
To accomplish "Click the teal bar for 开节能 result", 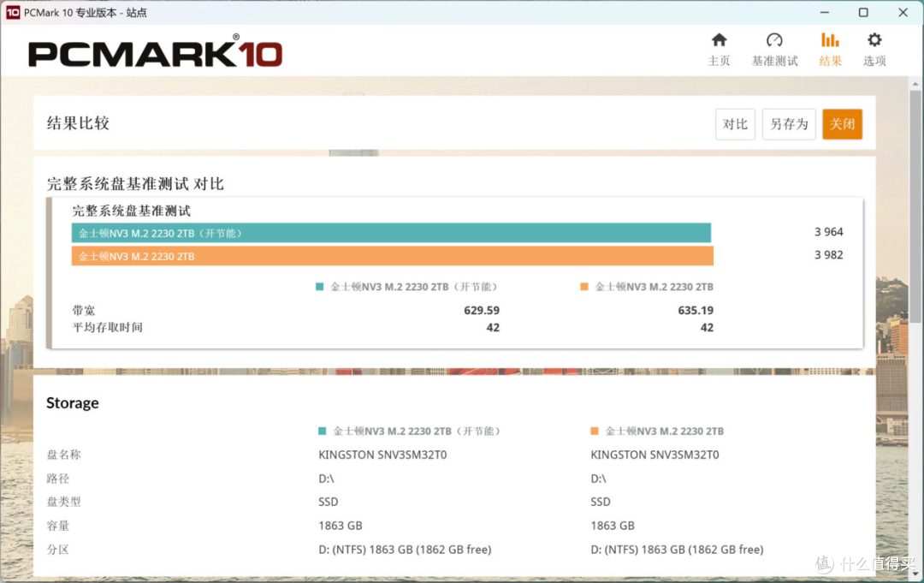I will tap(391, 233).
